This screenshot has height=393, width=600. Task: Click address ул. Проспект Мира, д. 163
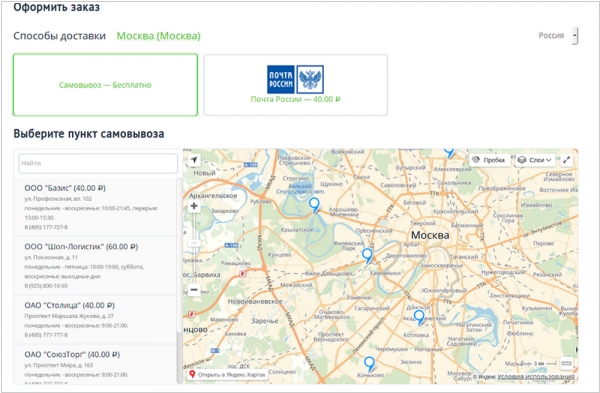(x=59, y=365)
